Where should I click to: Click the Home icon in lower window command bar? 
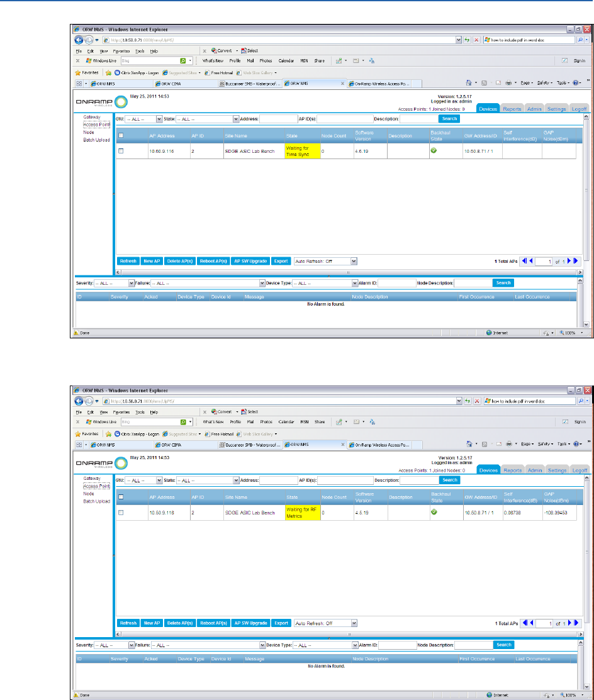click(x=469, y=444)
